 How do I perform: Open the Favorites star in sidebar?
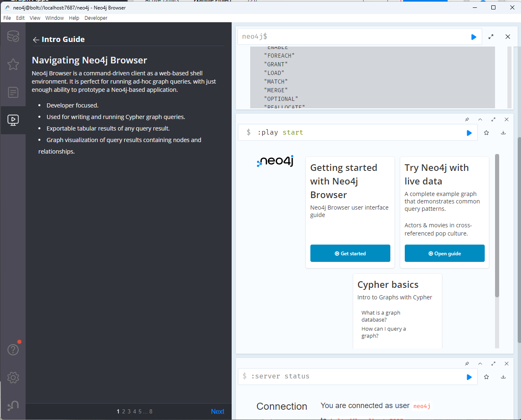13,64
